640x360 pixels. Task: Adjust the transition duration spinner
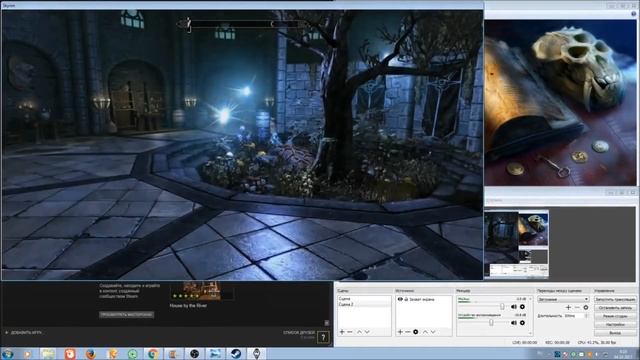[x=587, y=316]
